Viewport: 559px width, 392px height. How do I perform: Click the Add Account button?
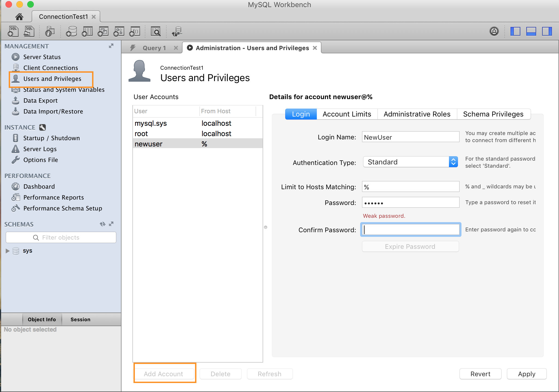(x=163, y=374)
